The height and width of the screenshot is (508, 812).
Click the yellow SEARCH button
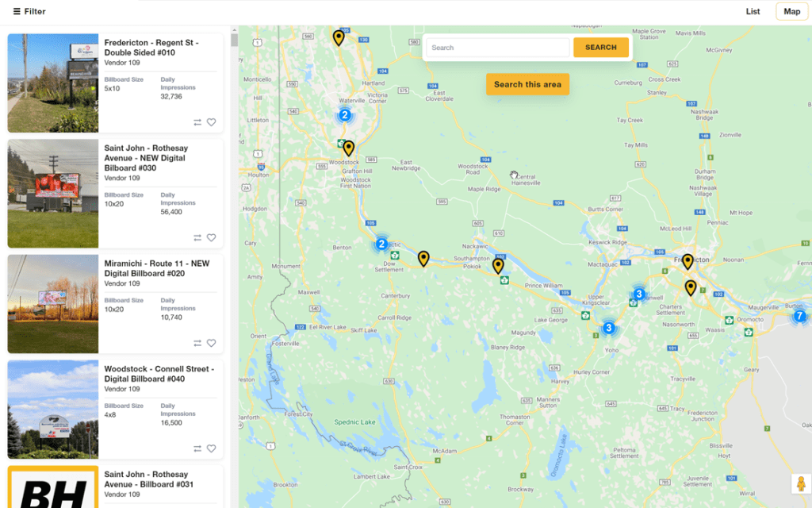pyautogui.click(x=601, y=47)
